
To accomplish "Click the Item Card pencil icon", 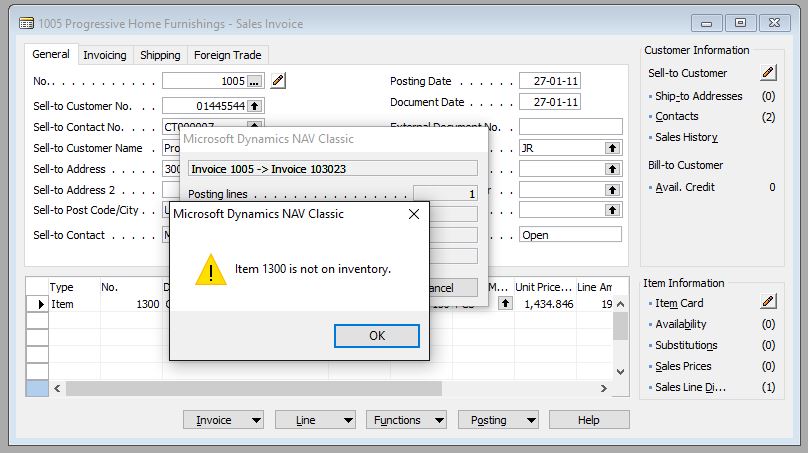I will 768,301.
